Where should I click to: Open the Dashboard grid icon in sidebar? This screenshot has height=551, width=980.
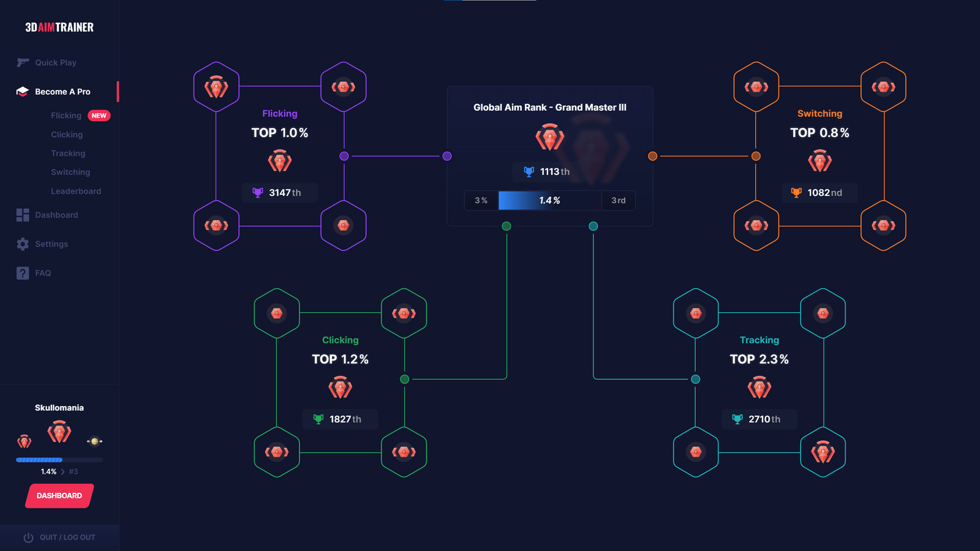point(23,215)
